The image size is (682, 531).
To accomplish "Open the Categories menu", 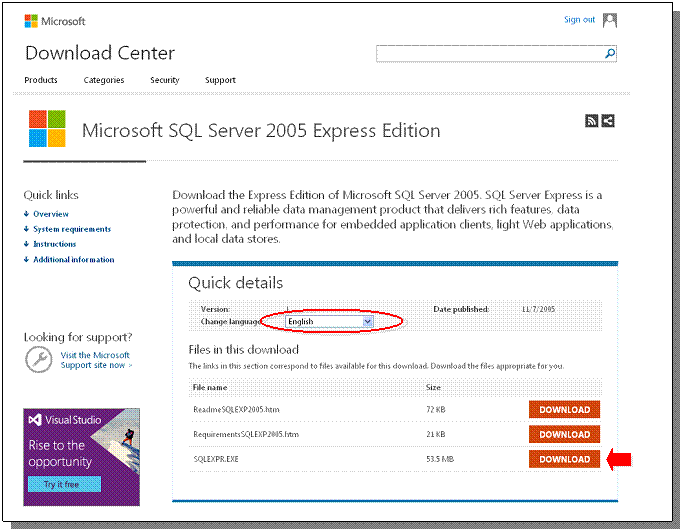I will tap(104, 80).
